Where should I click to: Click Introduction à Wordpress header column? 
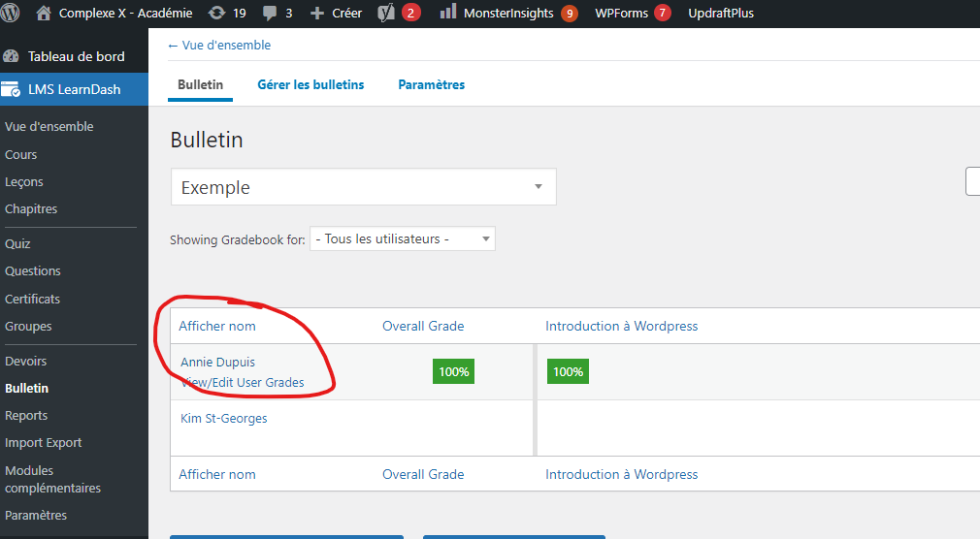622,326
